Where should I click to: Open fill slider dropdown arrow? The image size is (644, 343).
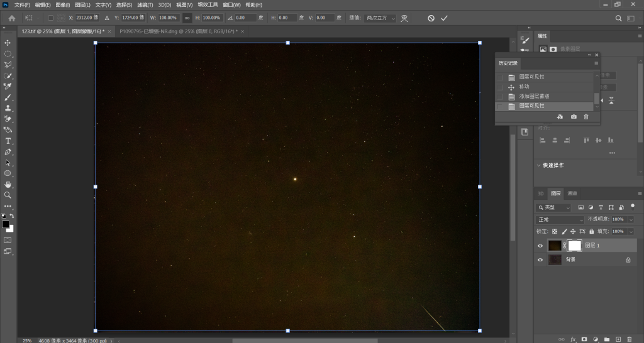(x=631, y=232)
